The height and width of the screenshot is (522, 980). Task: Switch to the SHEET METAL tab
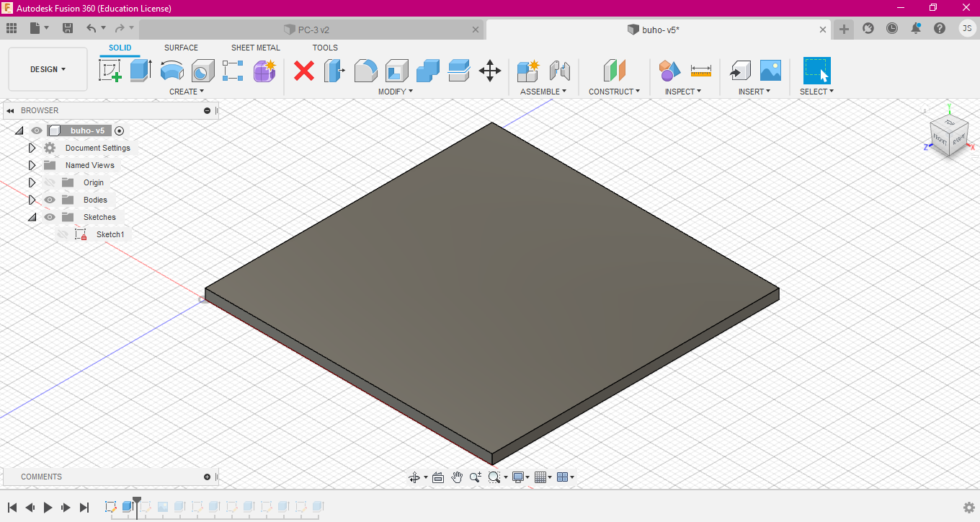pyautogui.click(x=256, y=48)
